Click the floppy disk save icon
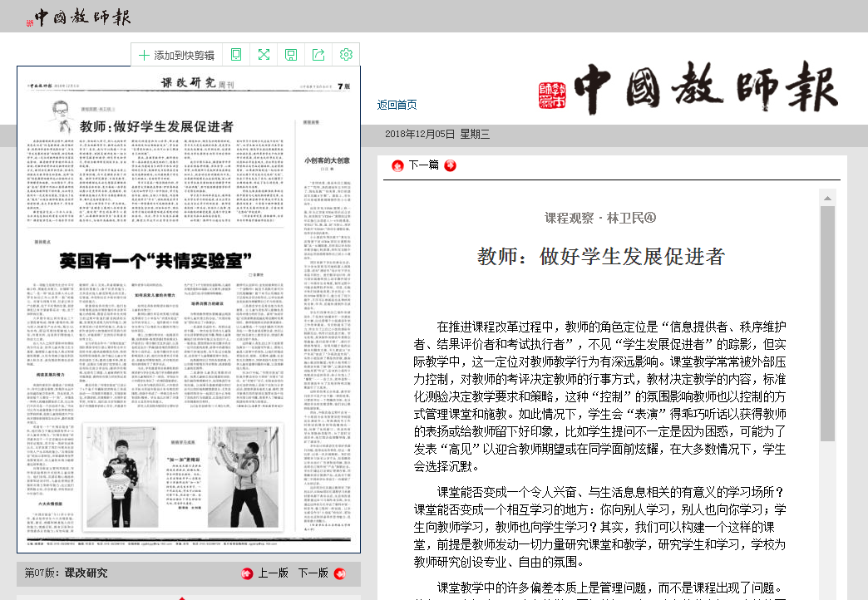This screenshot has width=868, height=600. click(x=291, y=55)
